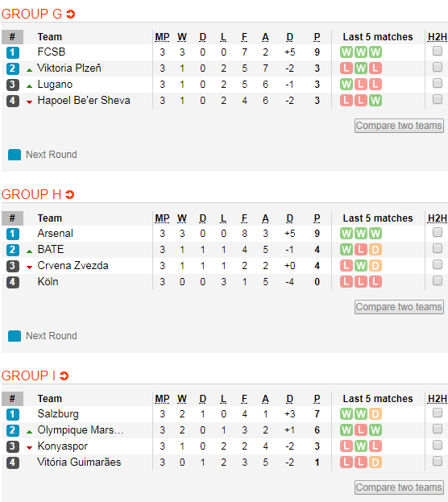Image resolution: width=448 pixels, height=502 pixels.
Task: Check H2H box for Hapoel Be'er Sheva
Action: 438,99
